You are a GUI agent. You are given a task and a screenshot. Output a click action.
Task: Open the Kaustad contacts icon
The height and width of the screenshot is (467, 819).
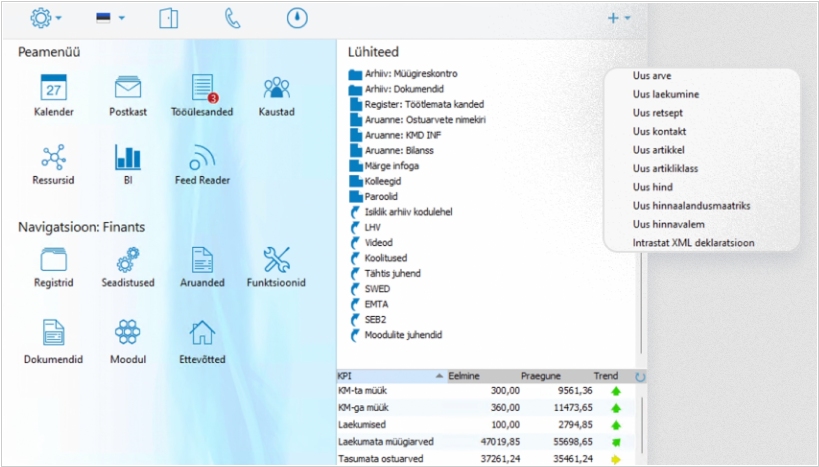276,89
